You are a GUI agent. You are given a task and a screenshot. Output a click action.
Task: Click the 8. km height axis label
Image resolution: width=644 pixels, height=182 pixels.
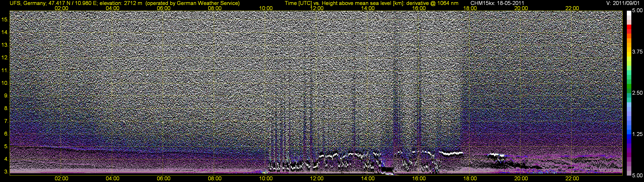coord(6,109)
